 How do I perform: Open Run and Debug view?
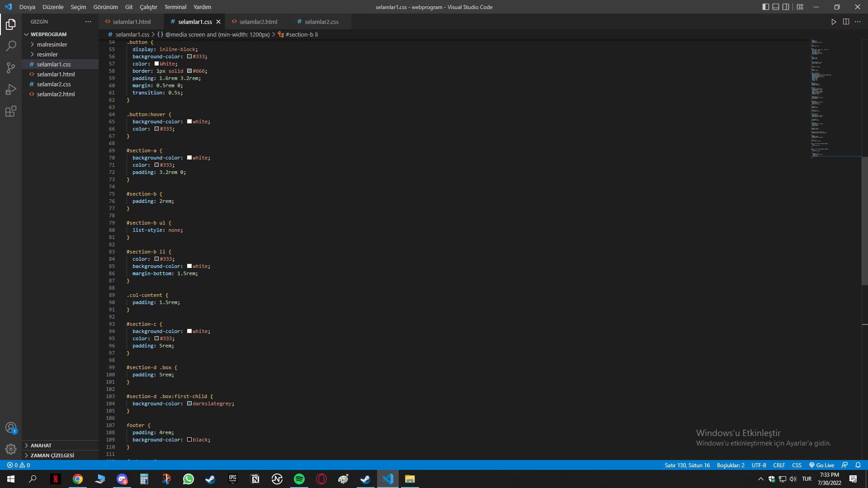(x=11, y=89)
